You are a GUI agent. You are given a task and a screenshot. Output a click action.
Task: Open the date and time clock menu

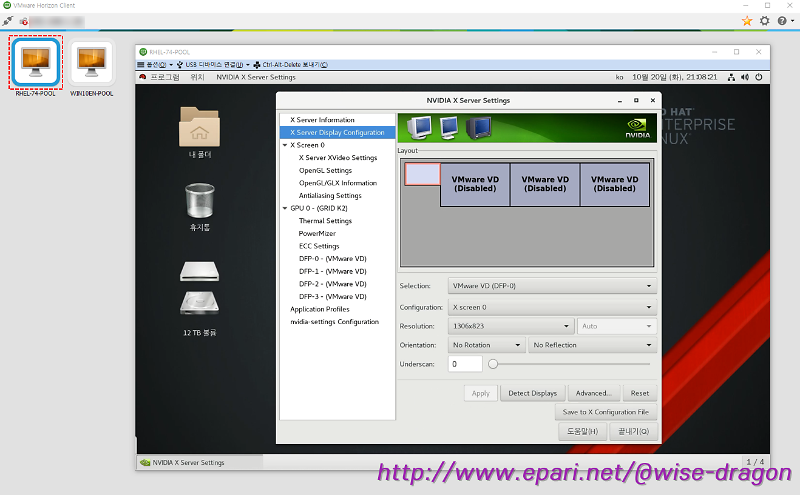pos(674,77)
